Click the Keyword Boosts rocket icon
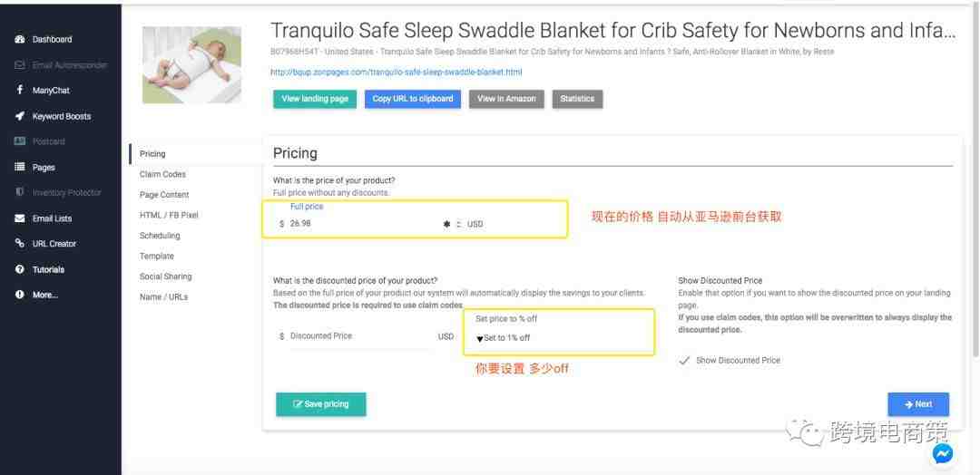Image resolution: width=980 pixels, height=475 pixels. pyautogui.click(x=20, y=116)
